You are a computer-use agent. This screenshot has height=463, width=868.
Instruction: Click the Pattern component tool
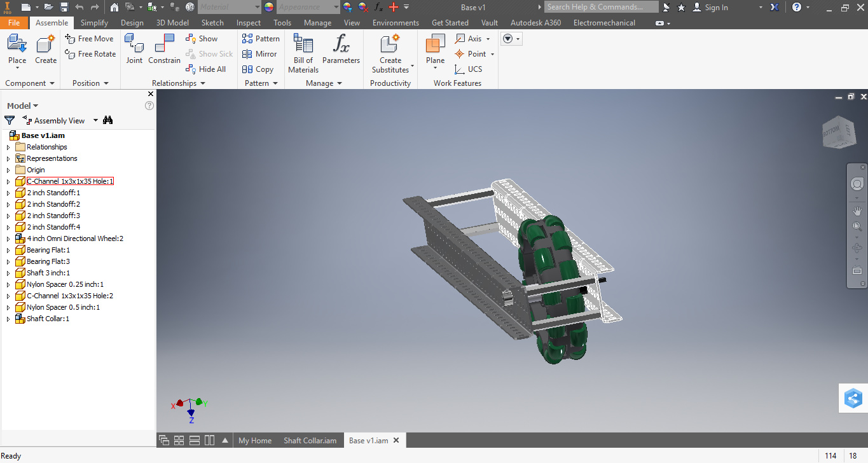(261, 39)
